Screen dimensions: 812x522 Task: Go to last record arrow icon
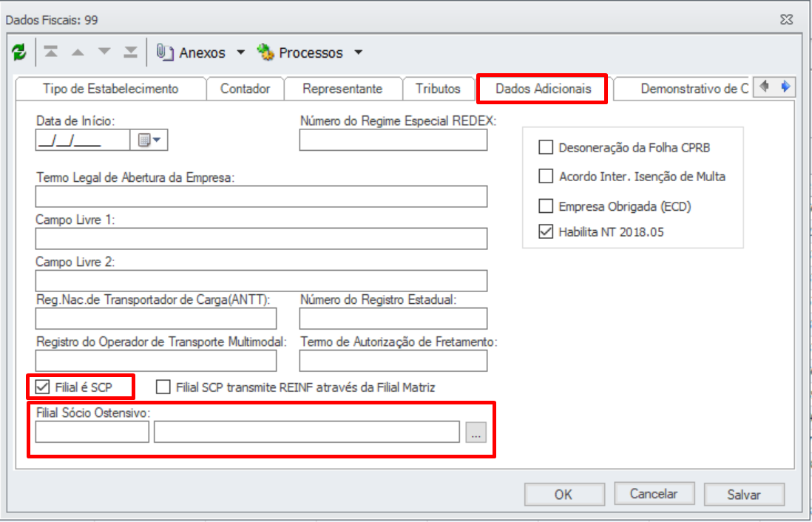(131, 52)
